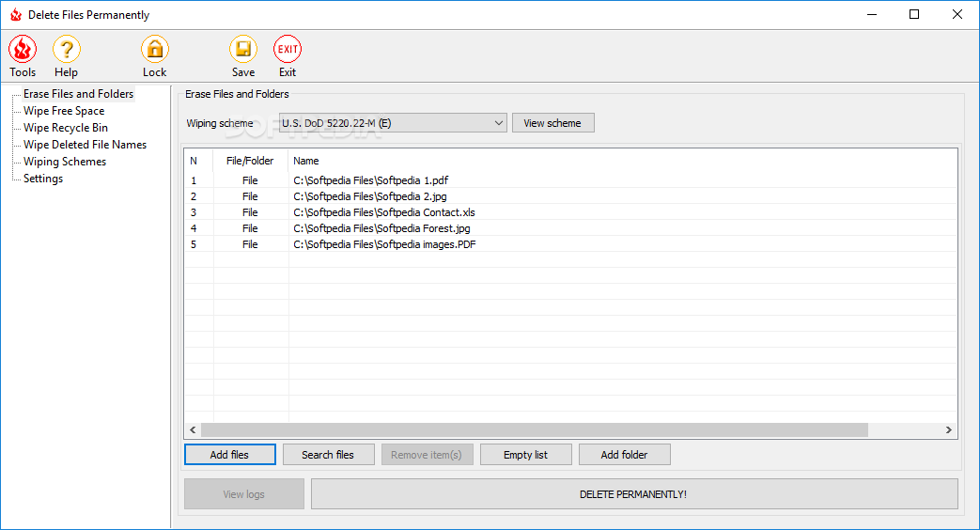Open Wipe Deleted File Names section
The image size is (980, 530).
[x=85, y=145]
